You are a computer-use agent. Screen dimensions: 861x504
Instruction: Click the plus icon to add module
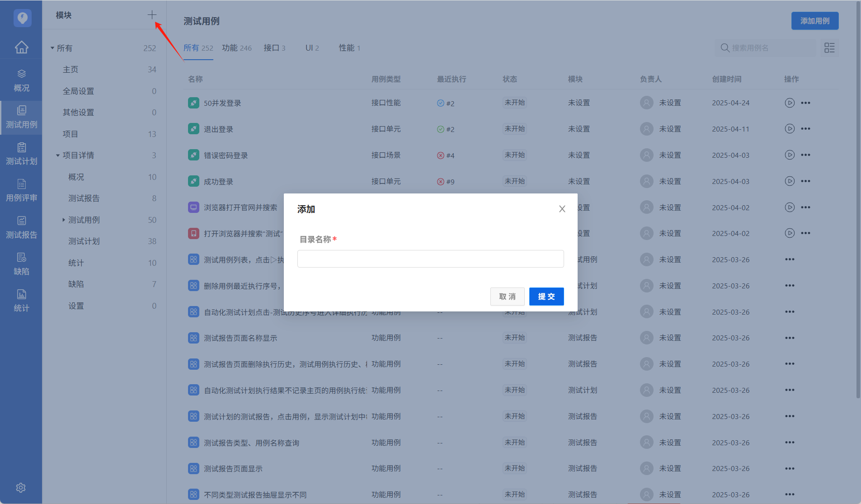click(x=152, y=15)
